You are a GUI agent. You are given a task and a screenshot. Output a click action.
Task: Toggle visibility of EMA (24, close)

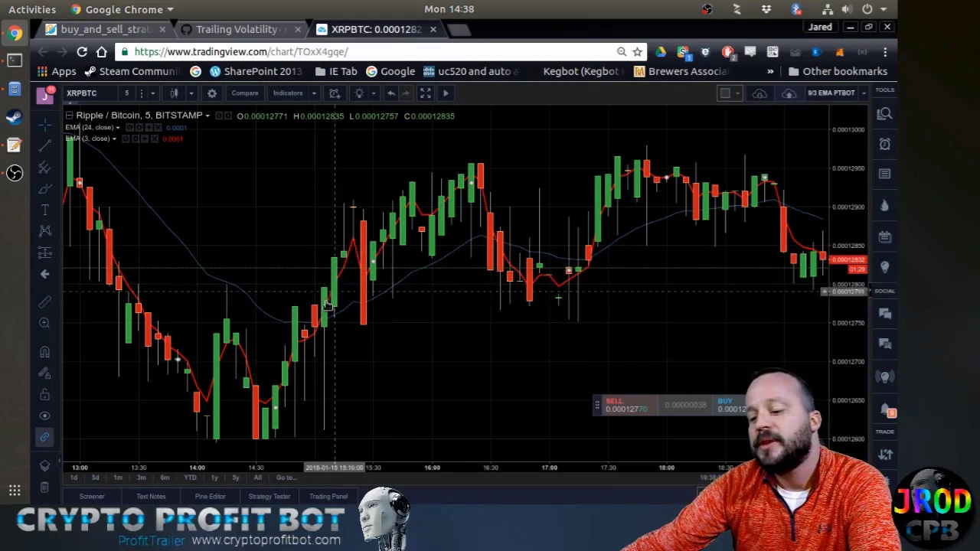[x=130, y=128]
